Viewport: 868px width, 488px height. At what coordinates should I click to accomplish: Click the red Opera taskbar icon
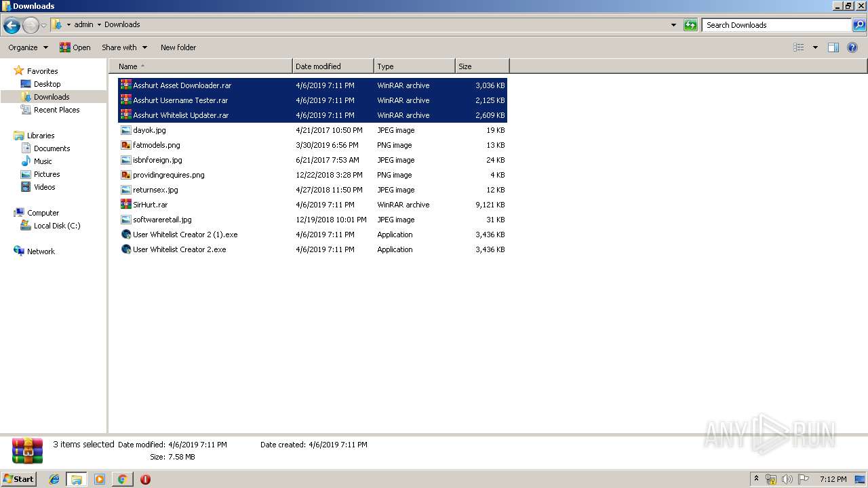pyautogui.click(x=145, y=479)
